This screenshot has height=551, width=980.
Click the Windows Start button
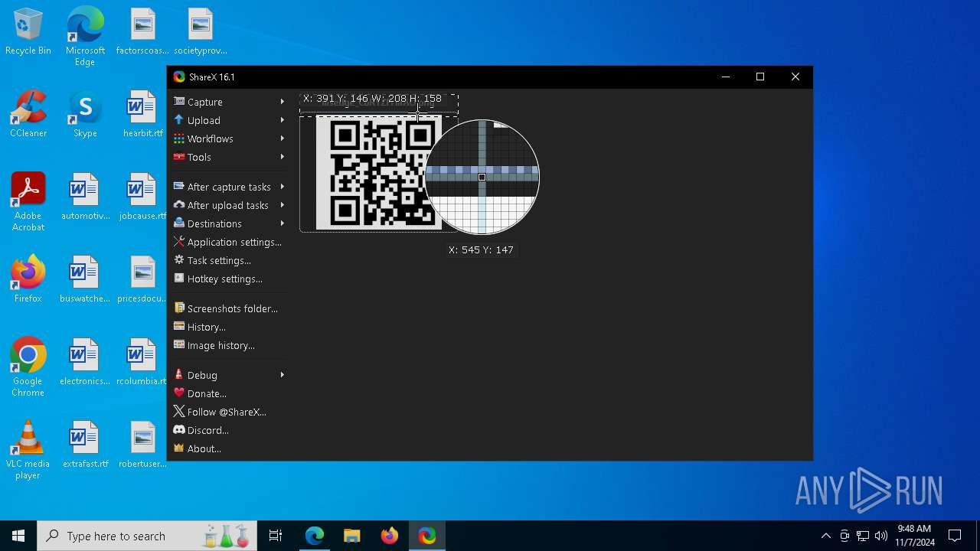(18, 536)
